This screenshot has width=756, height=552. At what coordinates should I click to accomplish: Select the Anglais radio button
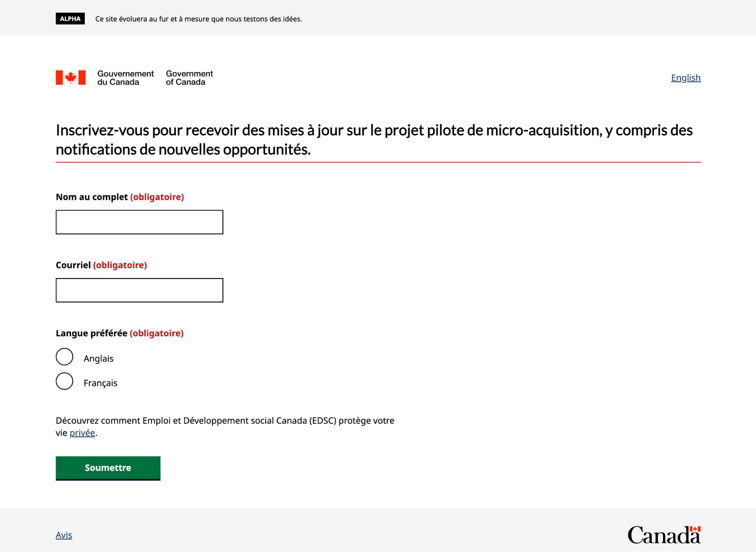pyautogui.click(x=64, y=356)
